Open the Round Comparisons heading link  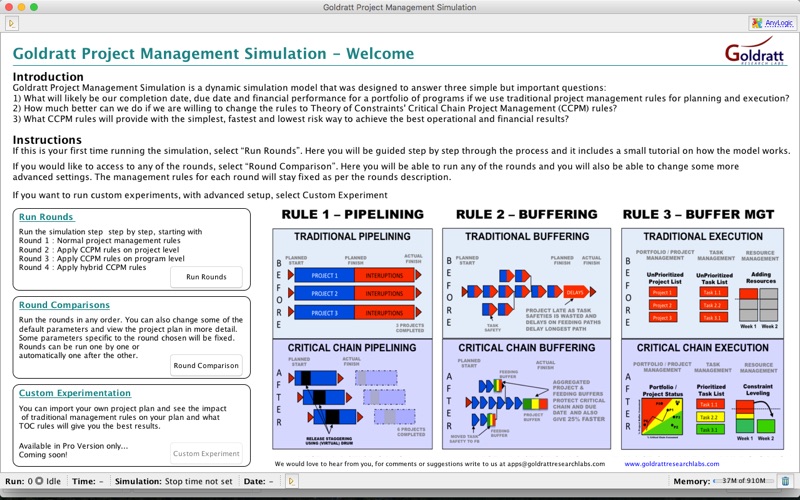click(64, 305)
